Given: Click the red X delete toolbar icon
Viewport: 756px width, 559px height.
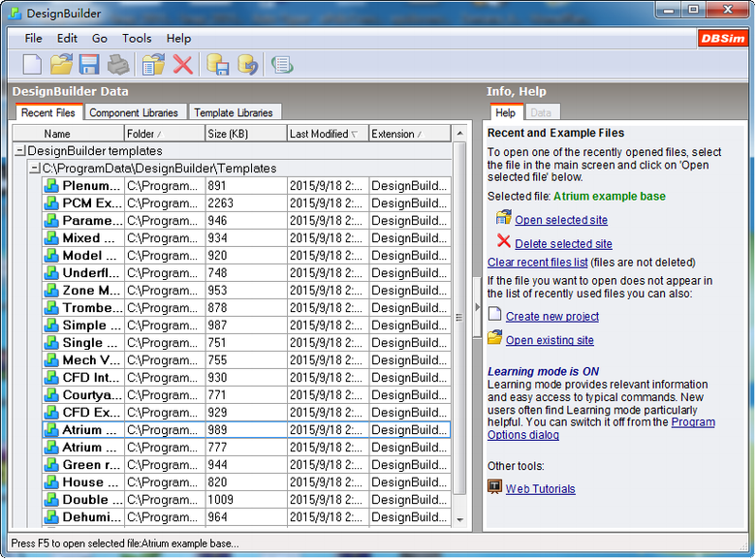Looking at the screenshot, I should (182, 65).
